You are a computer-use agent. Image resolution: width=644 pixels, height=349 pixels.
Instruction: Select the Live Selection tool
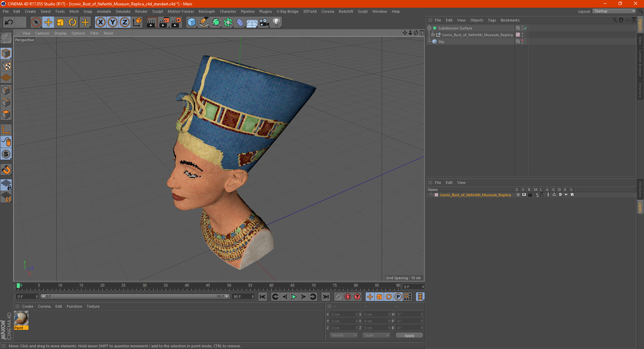click(36, 22)
